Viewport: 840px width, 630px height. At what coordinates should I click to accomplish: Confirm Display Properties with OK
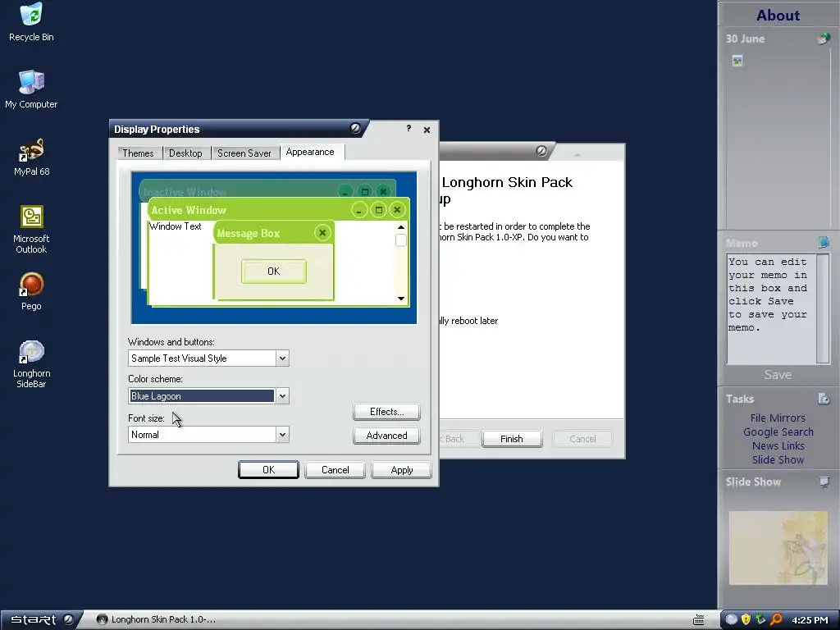pos(268,470)
